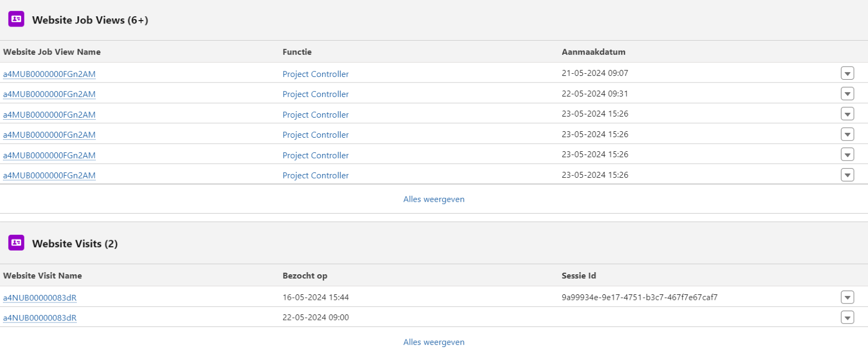Open website visit record from 16-05-2024 15:44
Viewport: 868px width, 354px height.
(40, 298)
